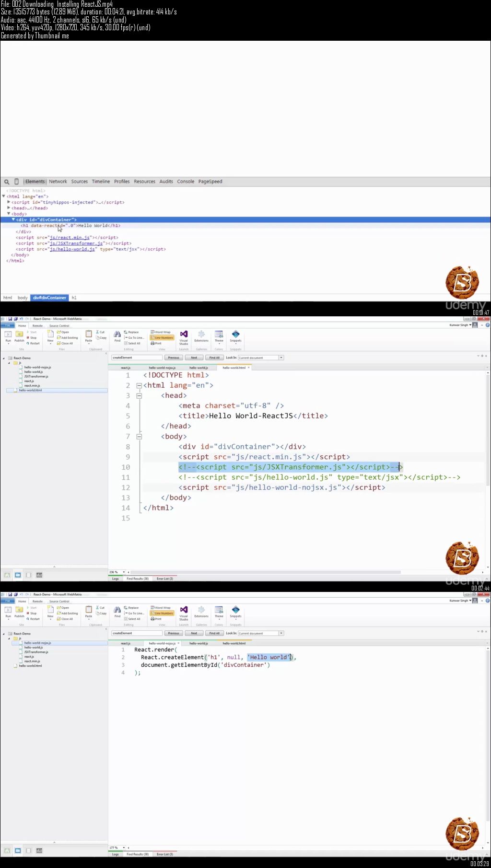
Task: Click Visual Studio icon in the 00:03:29 frame
Action: click(184, 610)
